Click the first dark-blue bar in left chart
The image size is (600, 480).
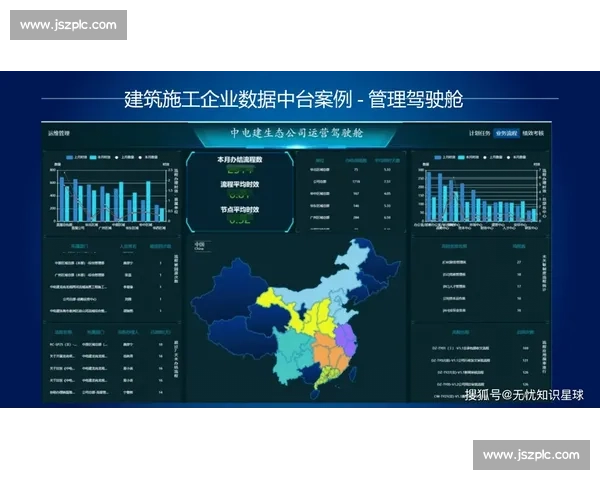[x=62, y=199]
